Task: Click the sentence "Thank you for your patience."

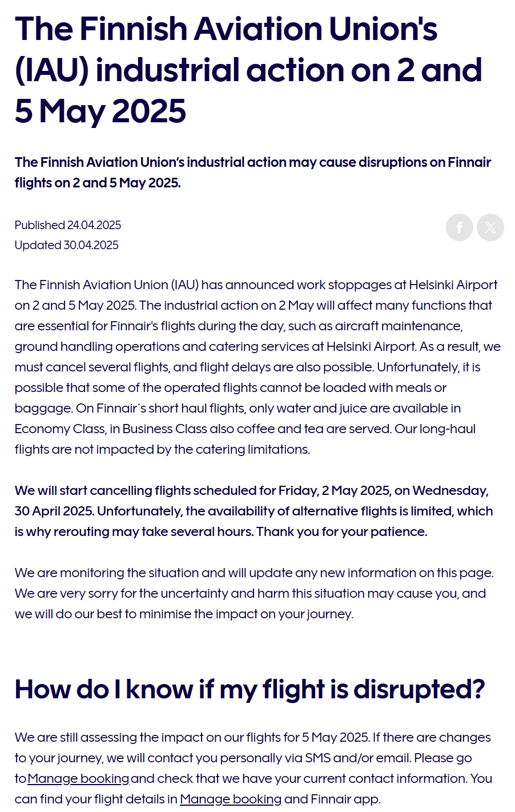Action: pyautogui.click(x=341, y=531)
